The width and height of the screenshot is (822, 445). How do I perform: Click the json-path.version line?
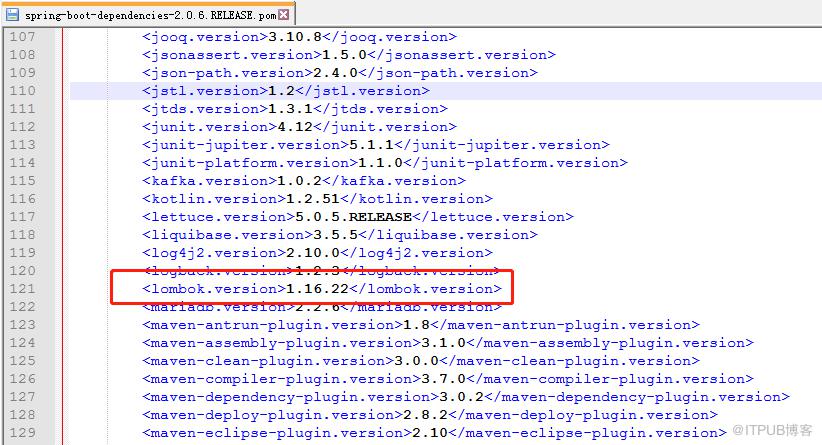tap(340, 73)
